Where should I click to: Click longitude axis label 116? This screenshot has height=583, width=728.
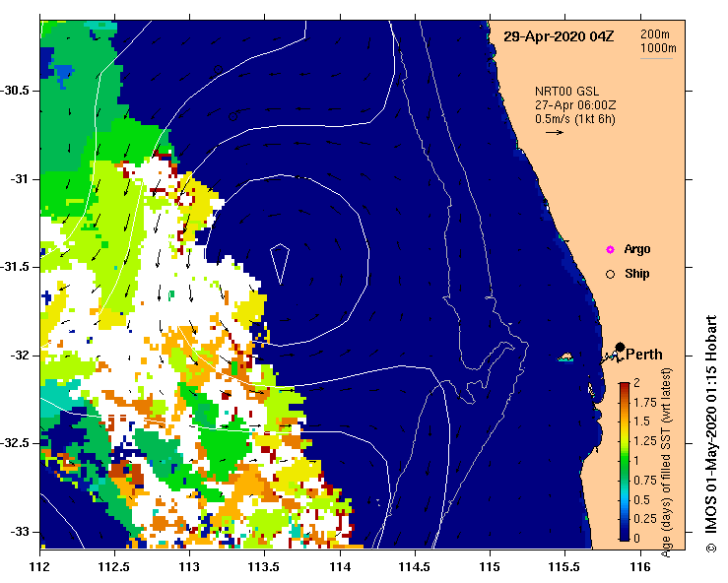pos(640,567)
